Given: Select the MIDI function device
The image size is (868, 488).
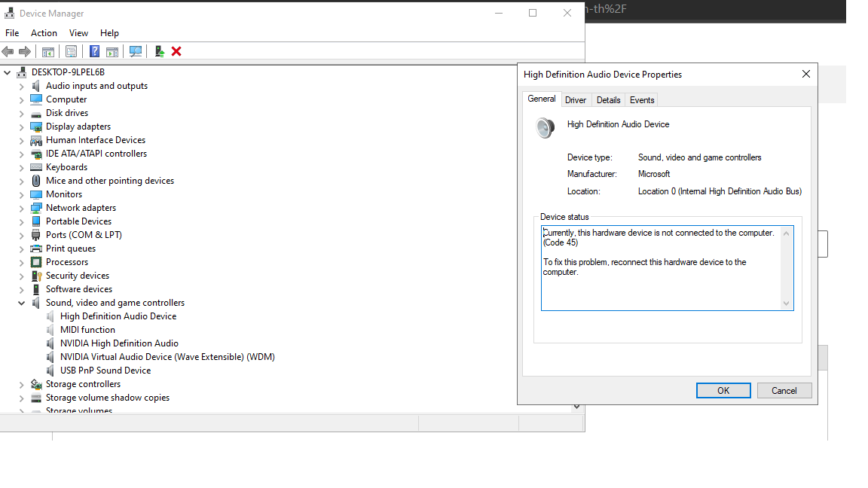Looking at the screenshot, I should pyautogui.click(x=87, y=330).
